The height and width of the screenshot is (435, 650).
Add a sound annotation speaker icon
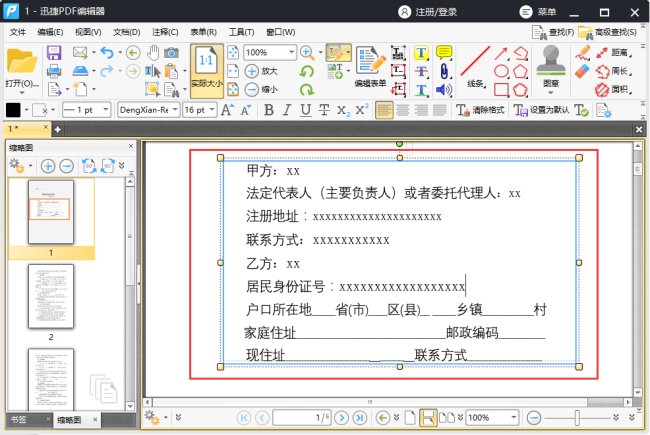tap(444, 90)
